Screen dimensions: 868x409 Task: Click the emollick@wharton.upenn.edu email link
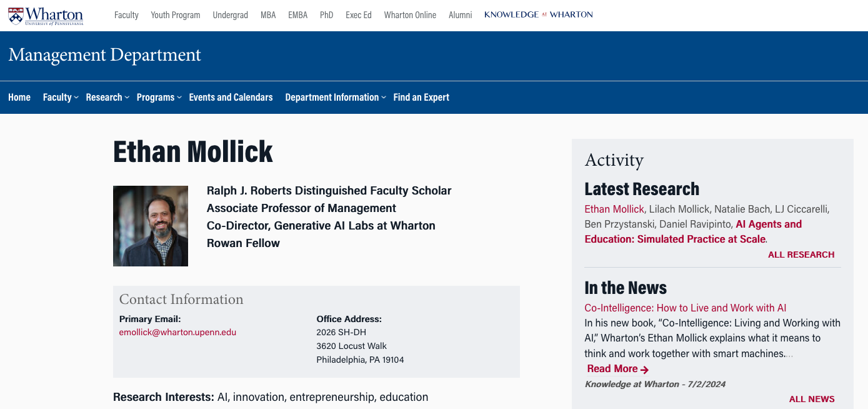click(x=177, y=332)
